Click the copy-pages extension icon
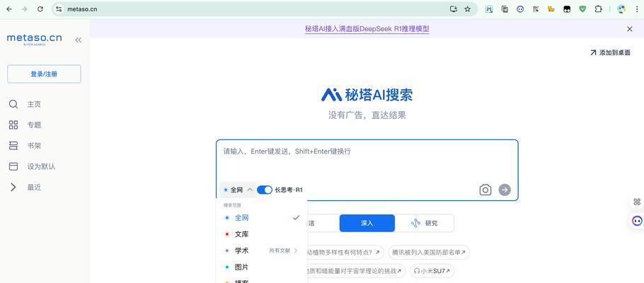 (x=505, y=9)
